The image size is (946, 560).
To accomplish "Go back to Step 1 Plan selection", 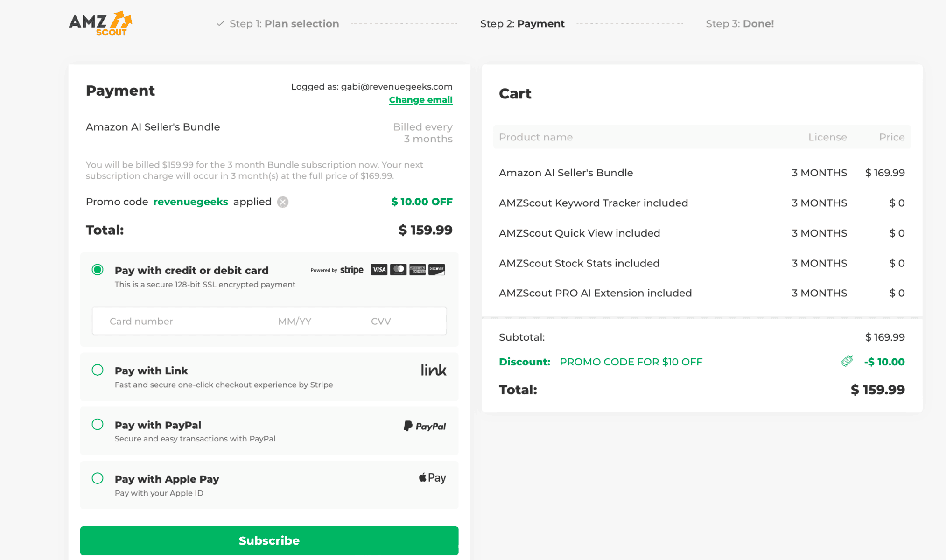I will (x=278, y=24).
